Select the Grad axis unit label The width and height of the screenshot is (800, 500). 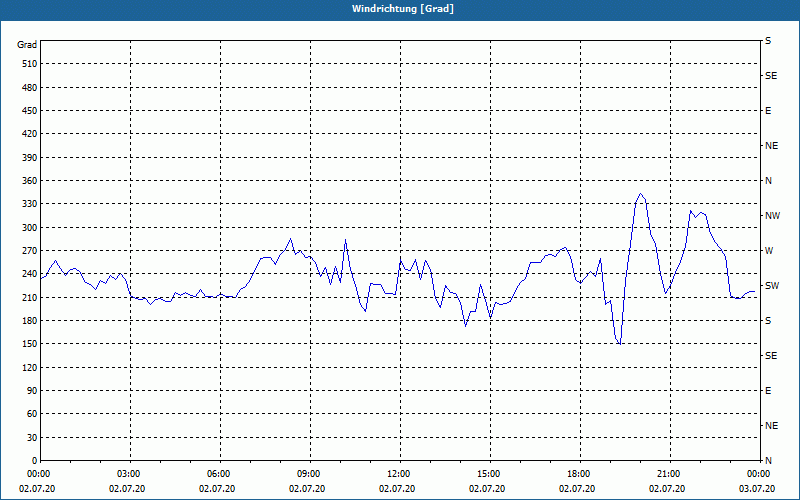click(27, 45)
